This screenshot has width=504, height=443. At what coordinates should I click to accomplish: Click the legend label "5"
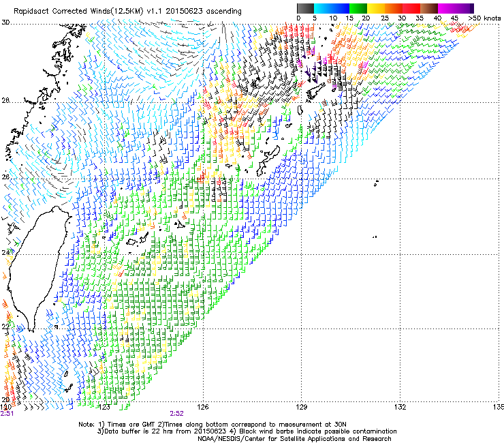pyautogui.click(x=315, y=18)
